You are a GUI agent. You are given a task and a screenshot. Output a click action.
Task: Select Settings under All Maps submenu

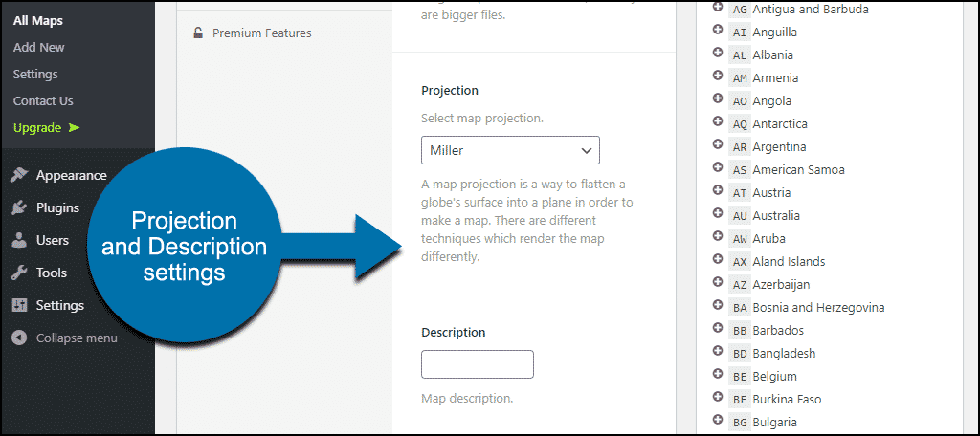point(35,75)
